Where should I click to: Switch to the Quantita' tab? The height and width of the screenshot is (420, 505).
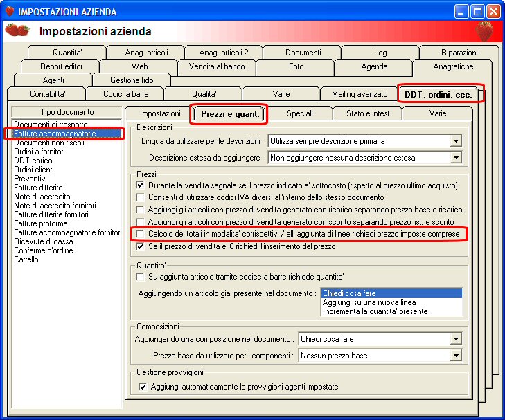67,53
